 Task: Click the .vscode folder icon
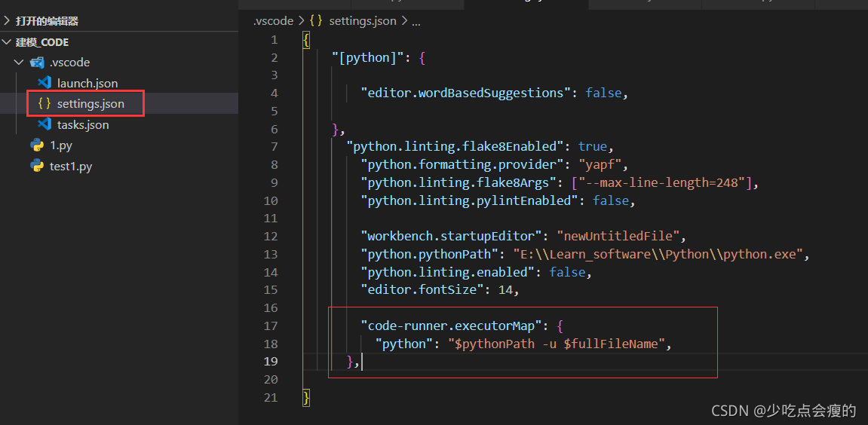pyautogui.click(x=37, y=63)
